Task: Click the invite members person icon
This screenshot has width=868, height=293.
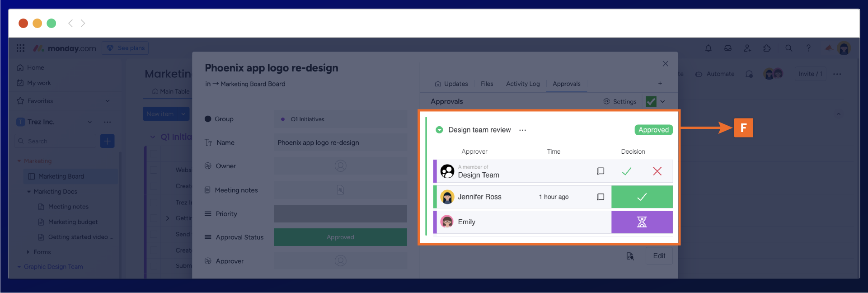Action: [x=747, y=48]
